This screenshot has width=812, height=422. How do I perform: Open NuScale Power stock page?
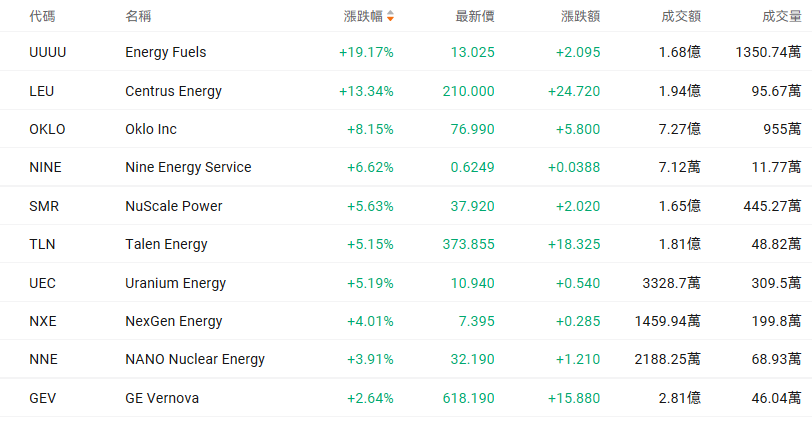[x=174, y=206]
